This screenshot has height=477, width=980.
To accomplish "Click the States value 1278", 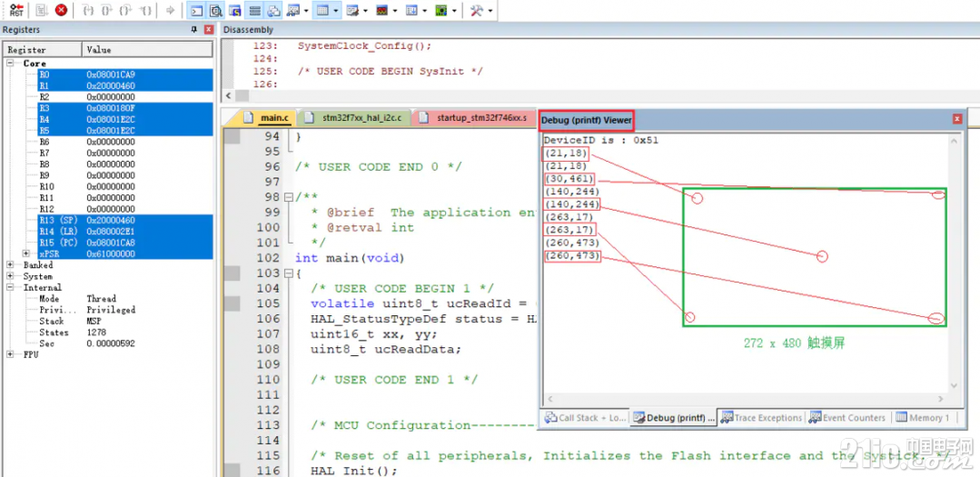I will 96,332.
